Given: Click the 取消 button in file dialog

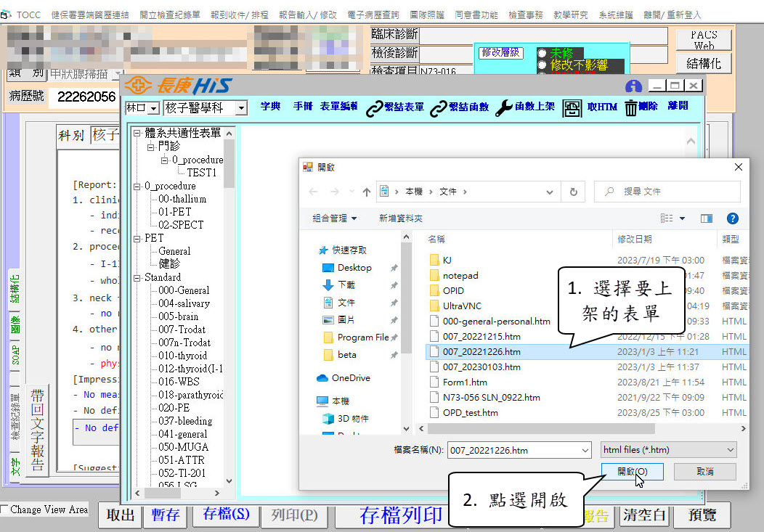Looking at the screenshot, I should coord(704,472).
